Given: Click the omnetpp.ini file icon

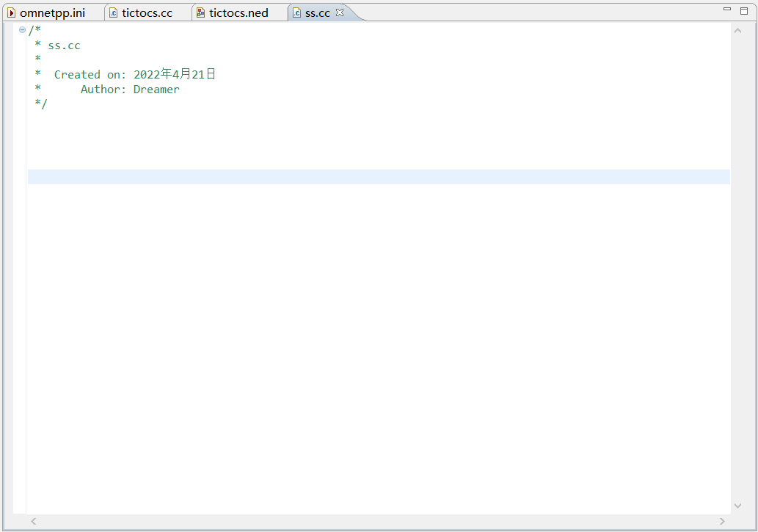Looking at the screenshot, I should click(x=12, y=13).
